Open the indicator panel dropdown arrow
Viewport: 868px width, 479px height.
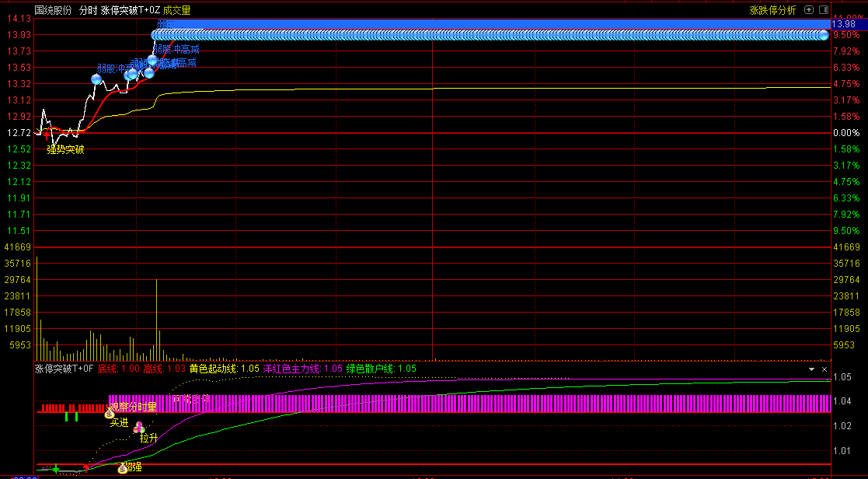(812, 369)
